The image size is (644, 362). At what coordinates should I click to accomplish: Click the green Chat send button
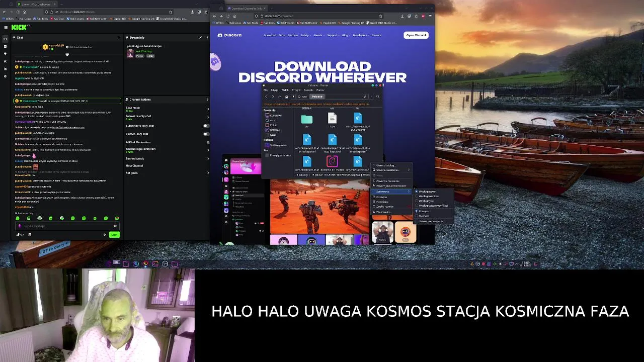(114, 235)
